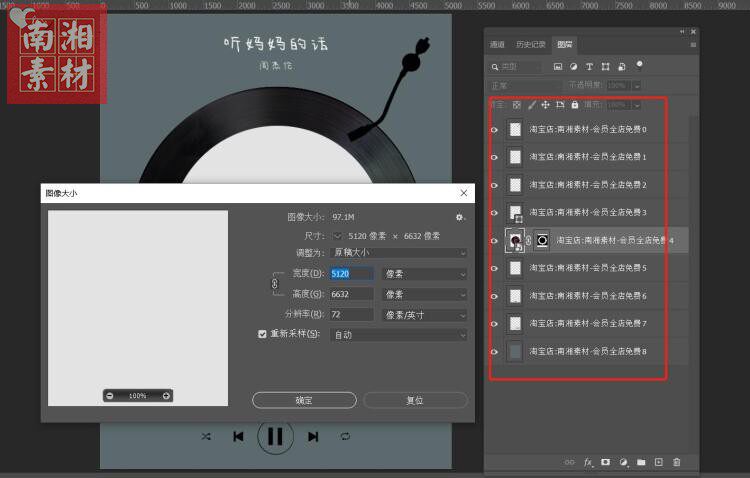This screenshot has height=478, width=750.
Task: Create new fill or adjustment layer
Action: (623, 462)
